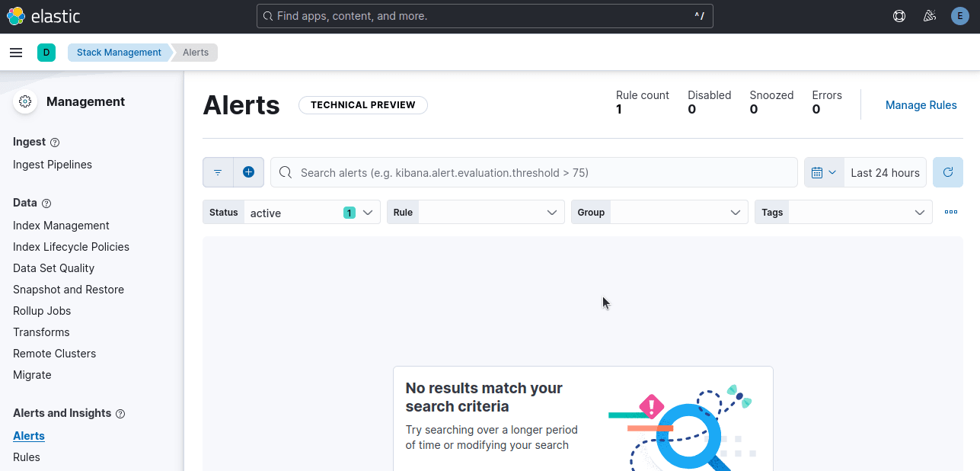Open Remote Clusters
The image size is (980, 471).
pos(54,354)
